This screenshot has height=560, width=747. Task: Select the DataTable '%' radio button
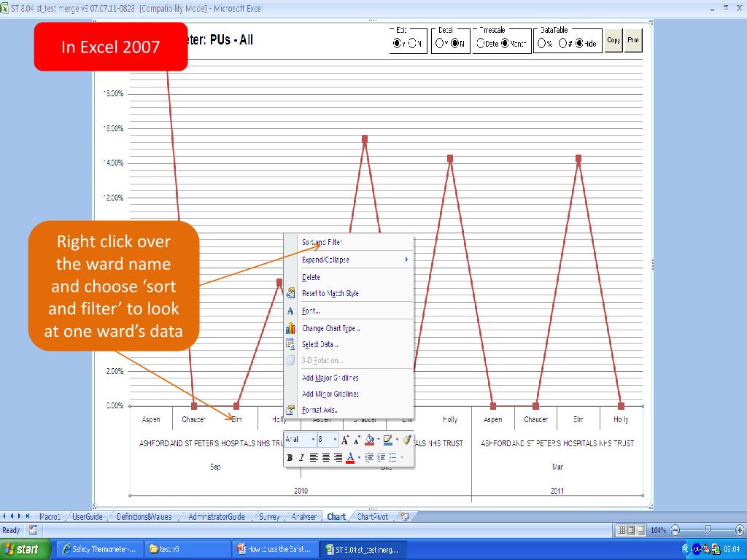[542, 43]
